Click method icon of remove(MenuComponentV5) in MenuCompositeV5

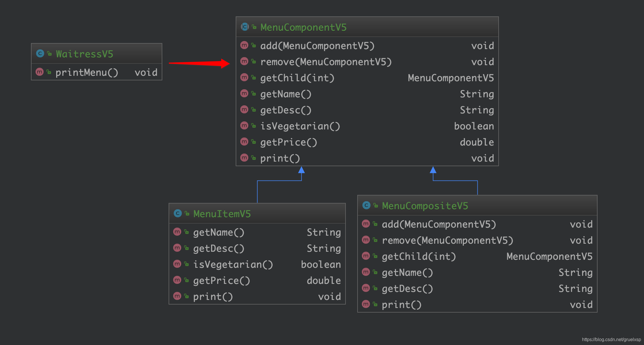pos(366,240)
